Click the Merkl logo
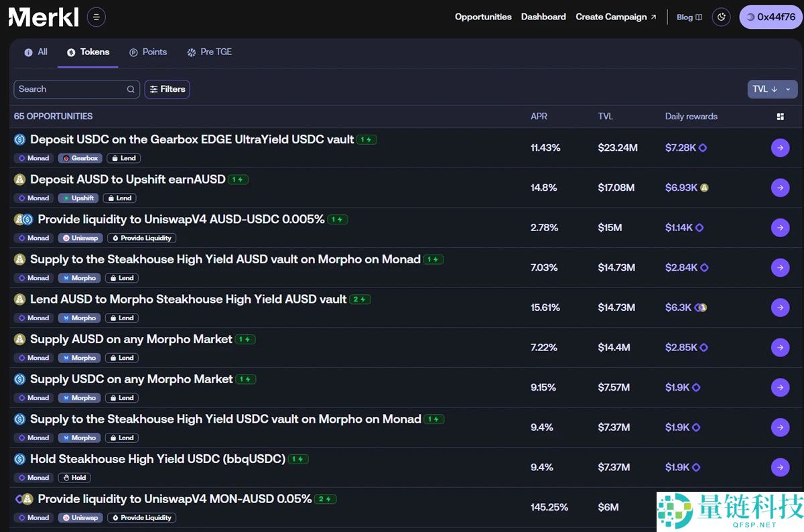This screenshot has width=804, height=532. coord(44,17)
